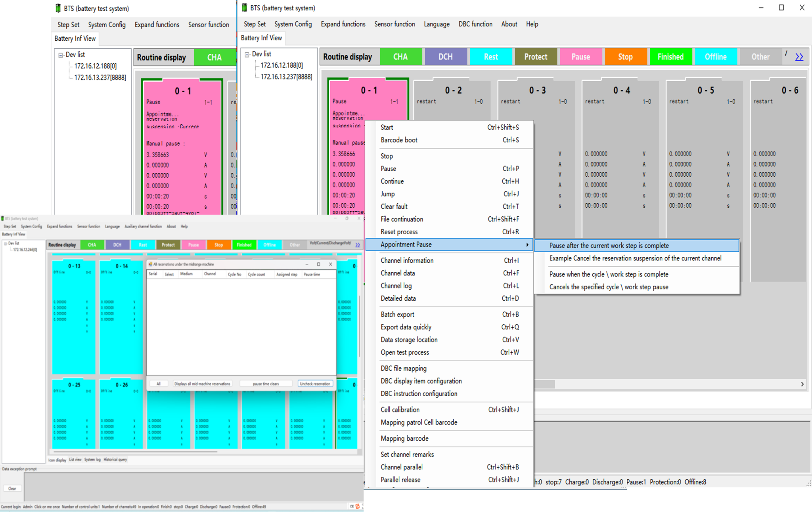This screenshot has width=812, height=512.
Task: Open the Expand functions menu
Action: [343, 24]
